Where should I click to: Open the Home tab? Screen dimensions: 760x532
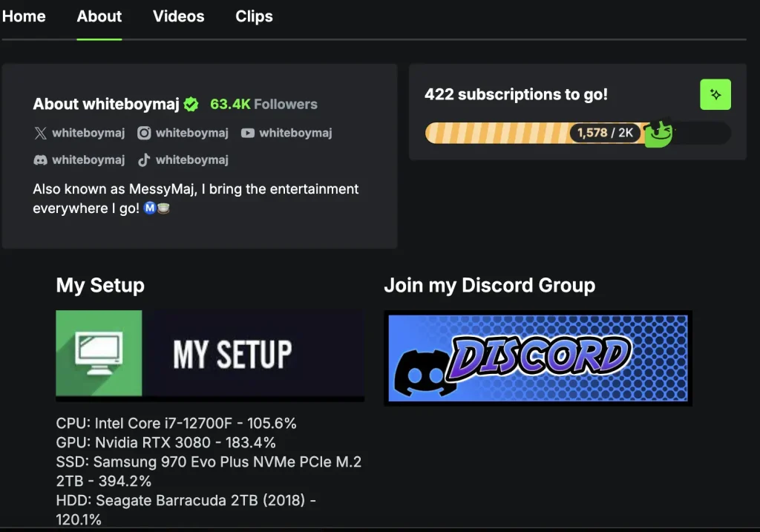pos(24,16)
